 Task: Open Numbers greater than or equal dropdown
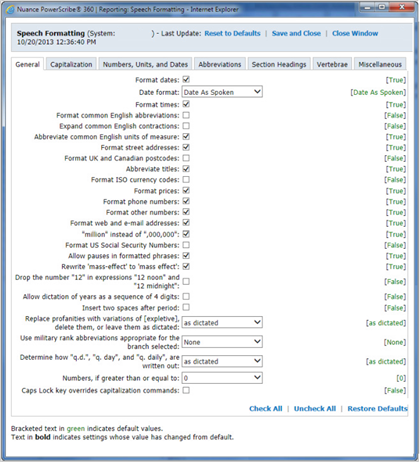(x=222, y=378)
